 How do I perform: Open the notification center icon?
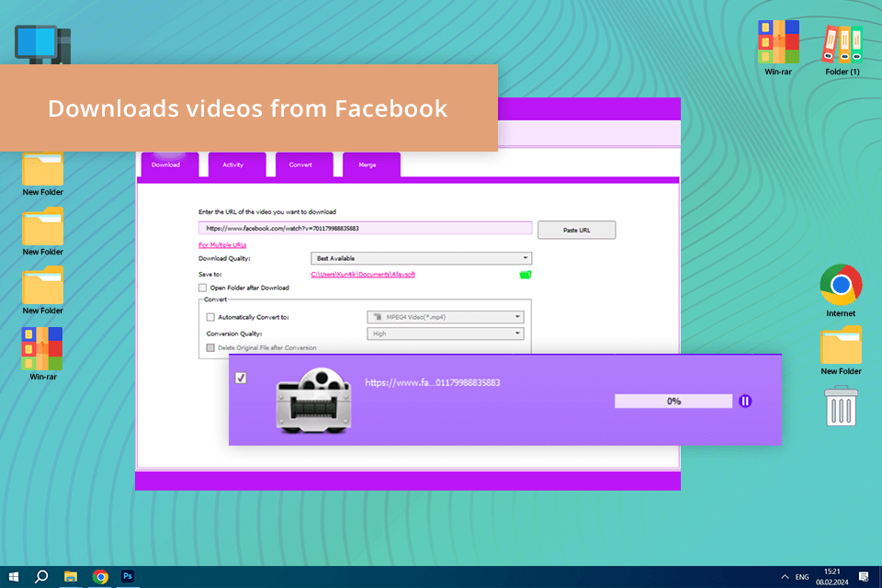[x=864, y=577]
